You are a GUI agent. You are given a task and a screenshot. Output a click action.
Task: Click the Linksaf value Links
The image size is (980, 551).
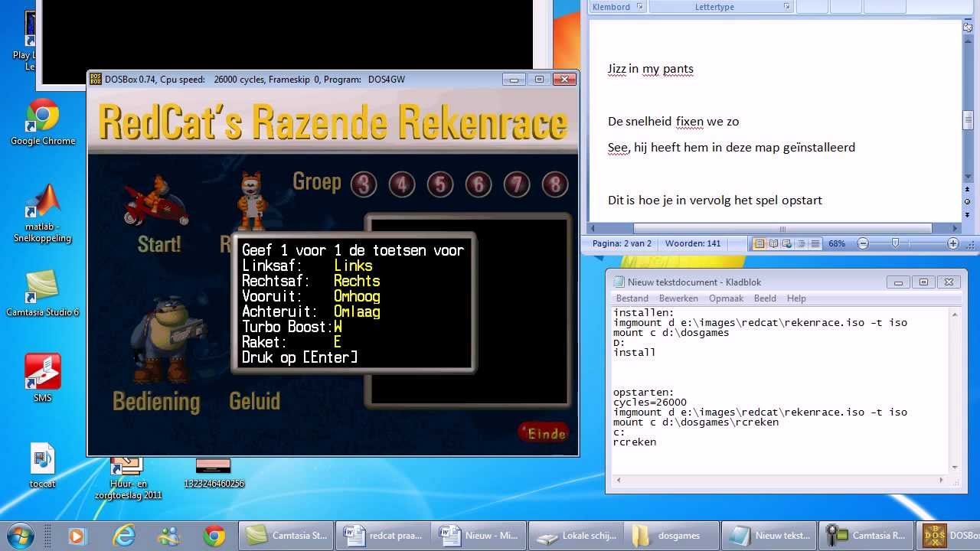pyautogui.click(x=353, y=266)
